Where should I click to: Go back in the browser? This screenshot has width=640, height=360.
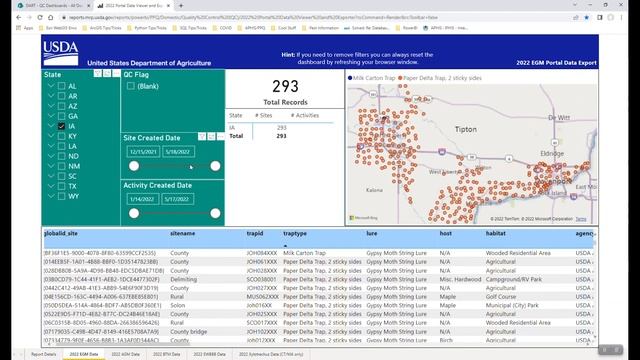click(x=18, y=18)
